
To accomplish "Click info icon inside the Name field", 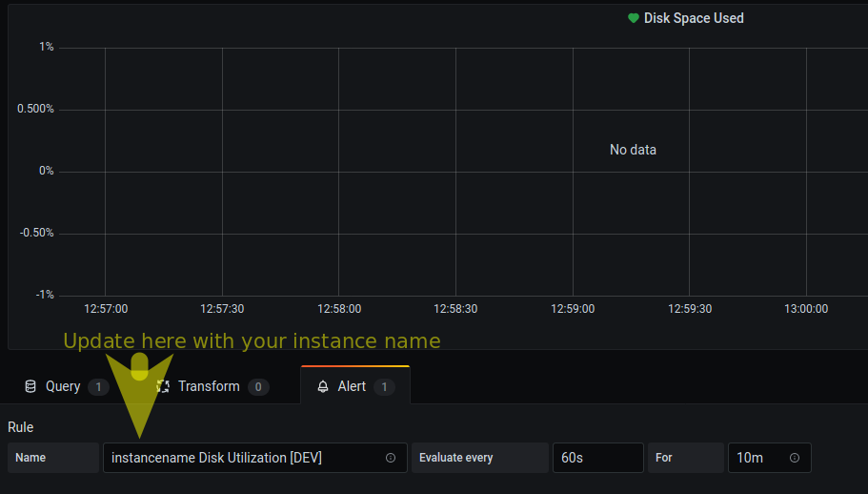I will [391, 458].
